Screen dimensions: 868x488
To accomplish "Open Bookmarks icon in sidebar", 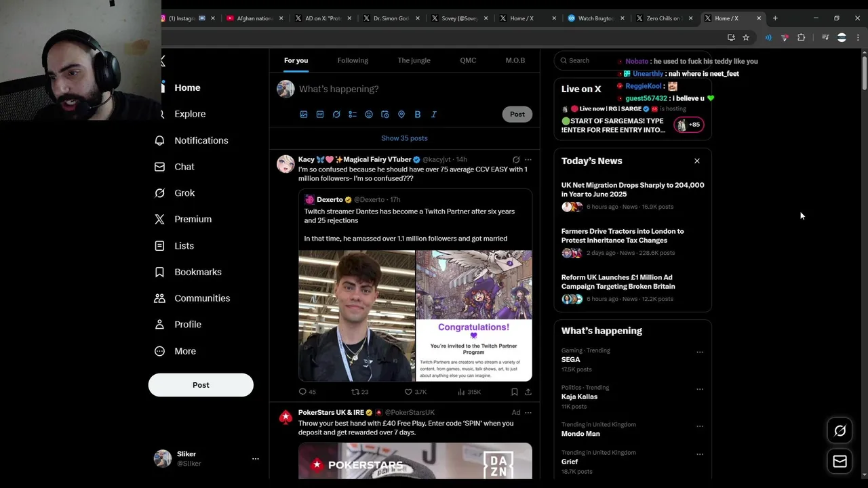I will coord(159,272).
